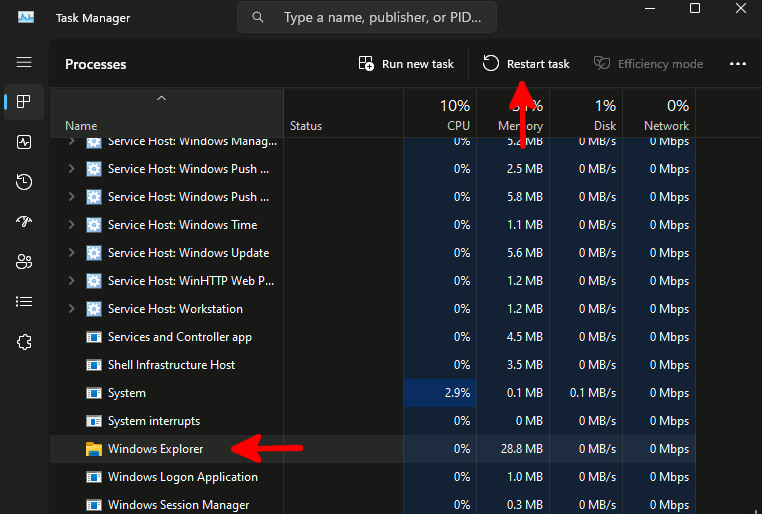Select Service Host: Windows Update name
This screenshot has height=514, width=762.
(188, 253)
